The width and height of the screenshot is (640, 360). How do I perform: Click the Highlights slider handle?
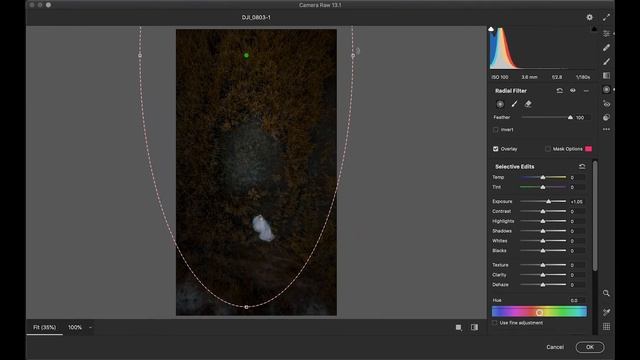tap(543, 221)
